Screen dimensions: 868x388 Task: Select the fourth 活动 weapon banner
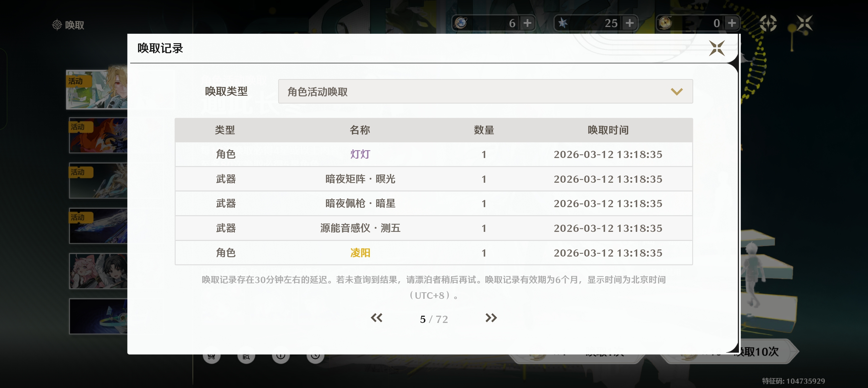pyautogui.click(x=98, y=226)
